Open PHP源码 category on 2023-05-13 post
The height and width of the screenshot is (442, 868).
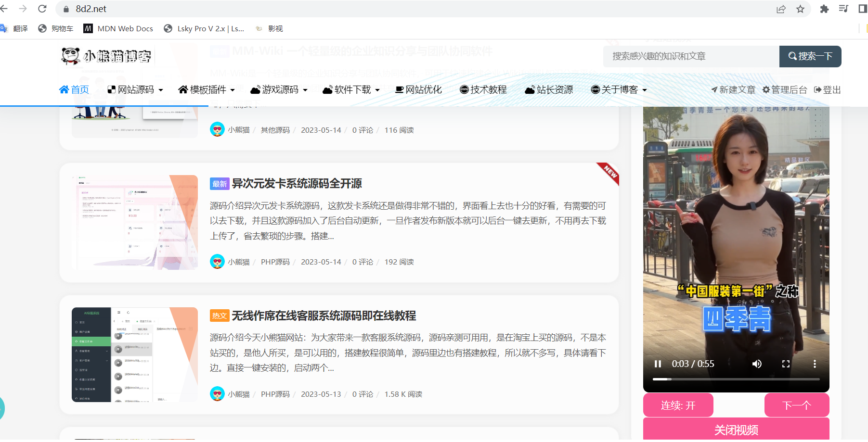point(275,394)
